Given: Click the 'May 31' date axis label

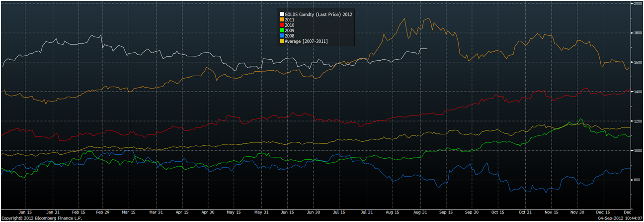Looking at the screenshot, I should coord(260,212).
